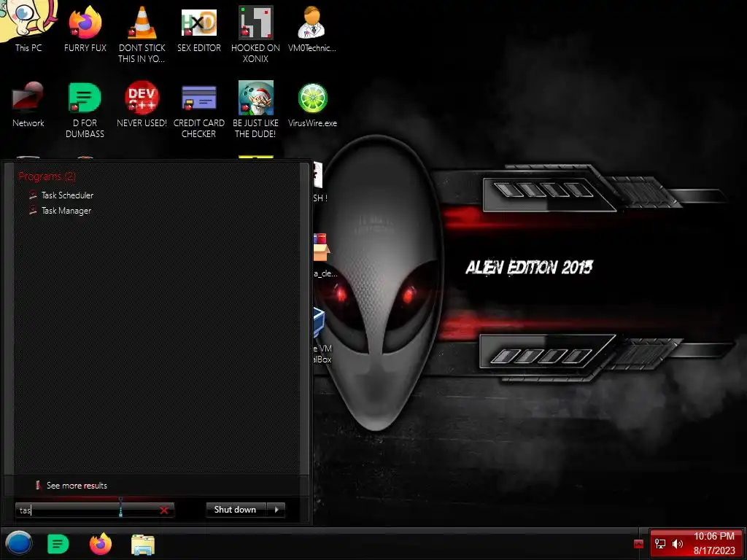Open the NEVER USED! Dev-C++ icon
This screenshot has width=747, height=560.
(142, 104)
